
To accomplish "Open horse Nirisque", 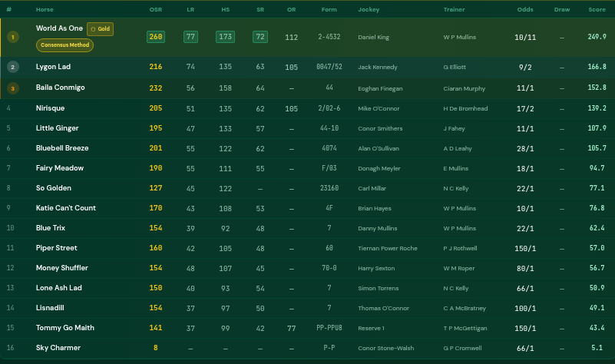I will coord(50,108).
